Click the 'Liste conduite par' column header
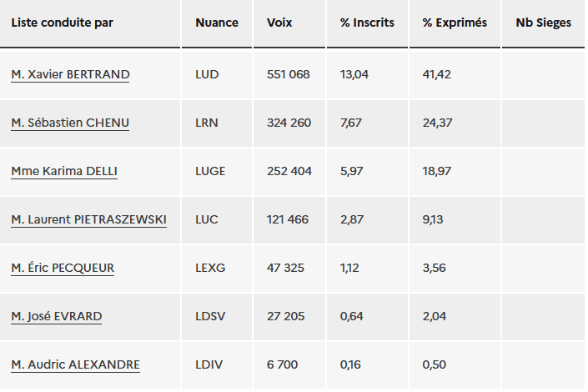588x392 pixels. [63, 23]
